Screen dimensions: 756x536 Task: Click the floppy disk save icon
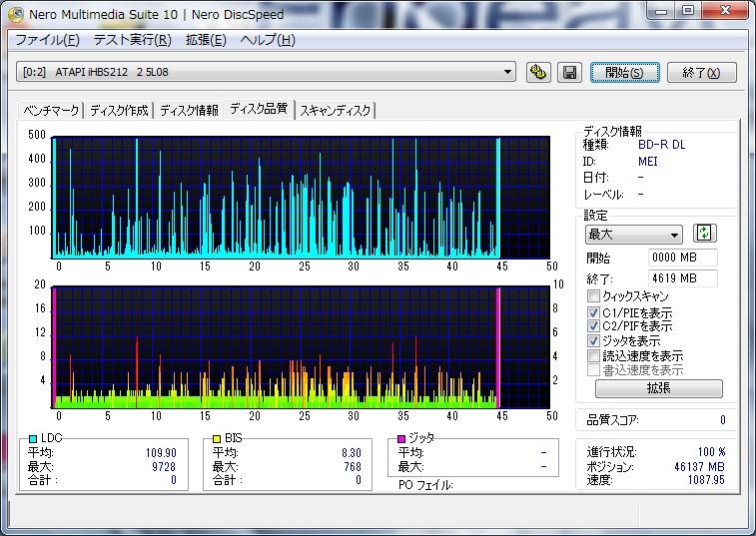pos(569,72)
